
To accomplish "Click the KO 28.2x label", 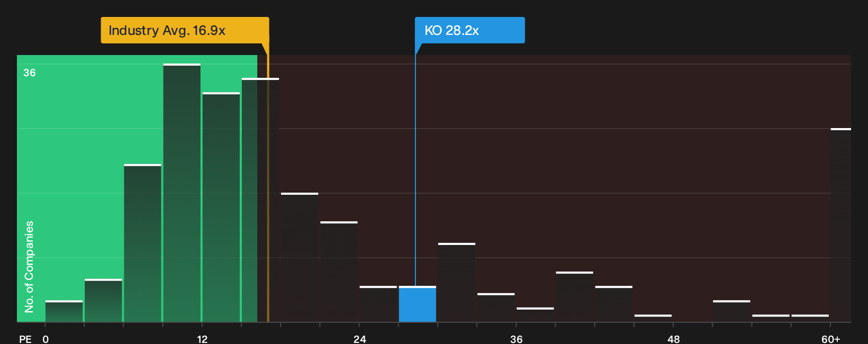I will [470, 30].
